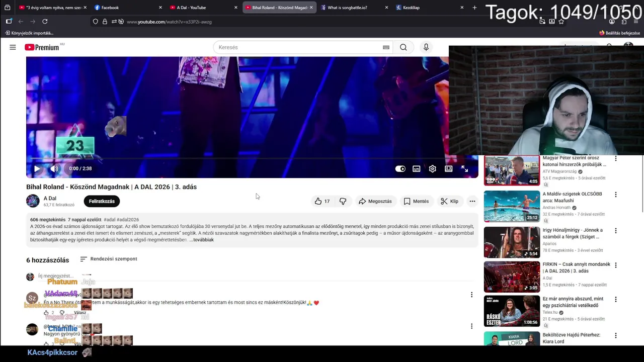
Task: Seek using the video progress bar
Action: click(x=252, y=158)
